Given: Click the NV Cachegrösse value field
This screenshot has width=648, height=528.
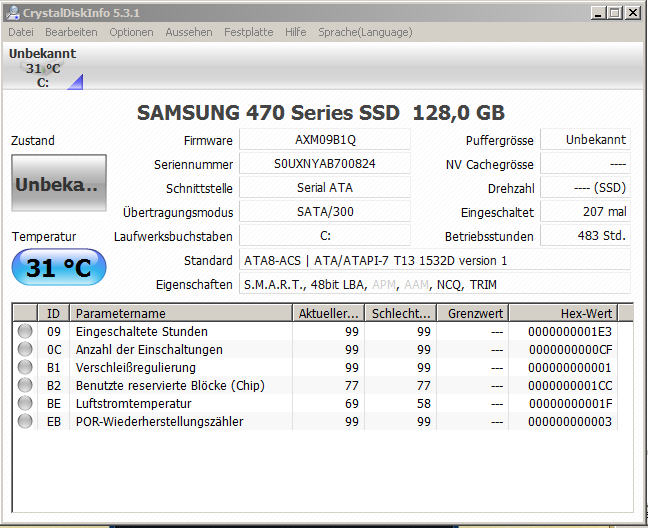Looking at the screenshot, I should (585, 164).
